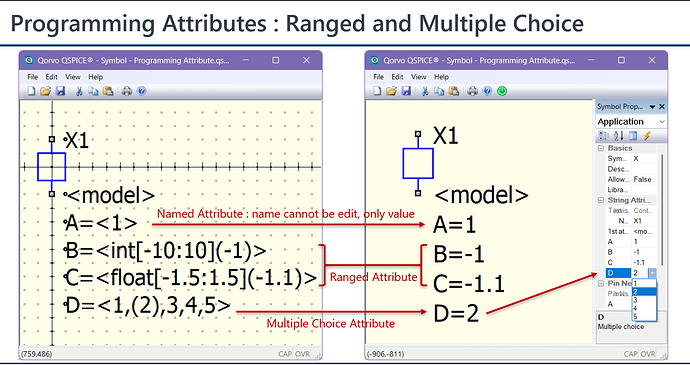Click C=<float[-1.5:1.5](-1.1)> attribute in left window
Viewport: 690px width, 365px height.
(191, 278)
